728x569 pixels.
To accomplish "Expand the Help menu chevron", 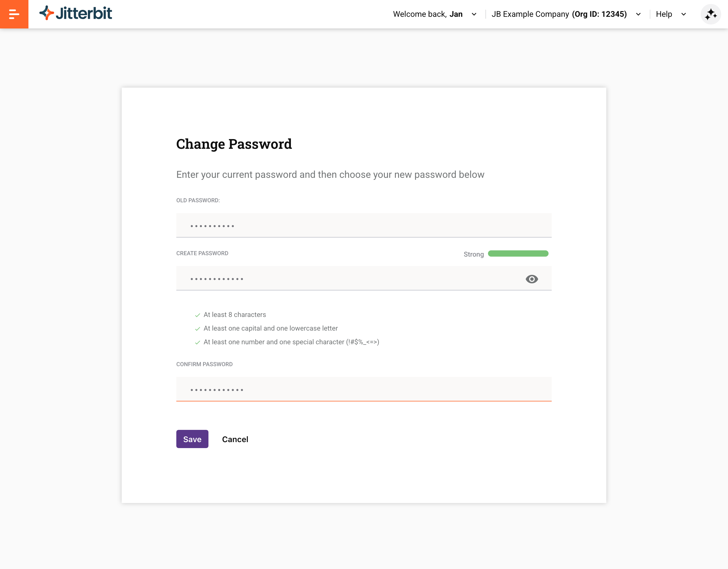I will [x=684, y=14].
